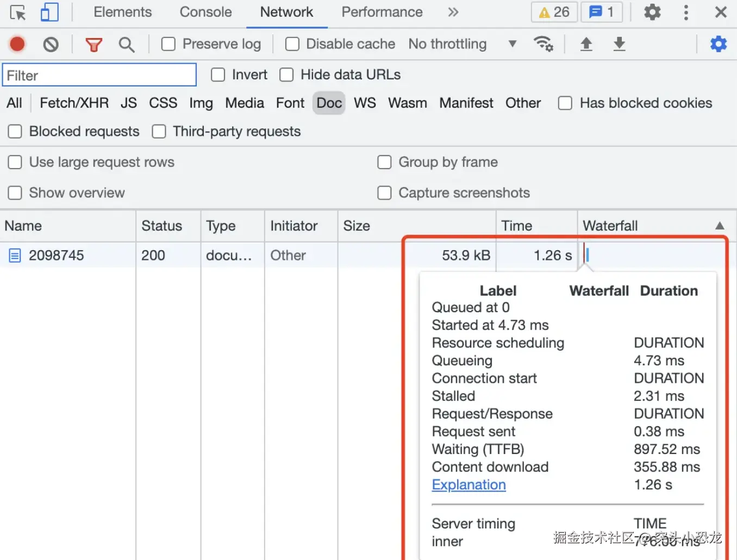Sort by the Name column header
The height and width of the screenshot is (560, 737).
pos(68,226)
